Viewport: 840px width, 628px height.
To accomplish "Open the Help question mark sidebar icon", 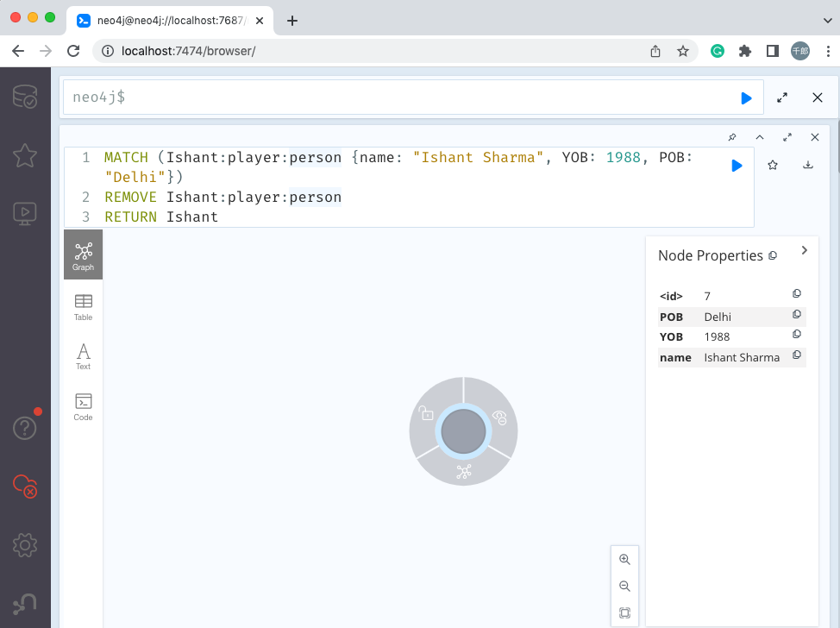I will pos(25,428).
